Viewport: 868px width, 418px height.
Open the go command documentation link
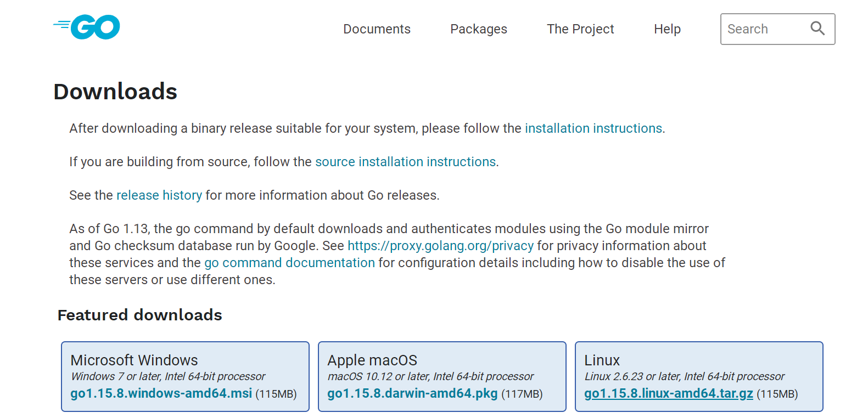[x=289, y=263]
